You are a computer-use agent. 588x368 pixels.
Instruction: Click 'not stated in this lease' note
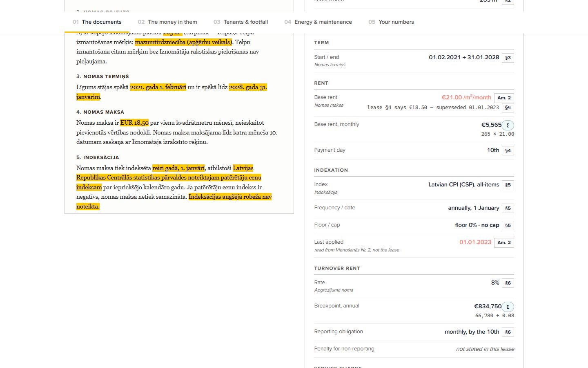(485, 349)
